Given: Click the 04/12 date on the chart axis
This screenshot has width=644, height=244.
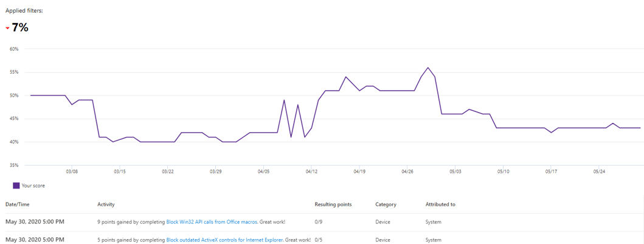Looking at the screenshot, I should pyautogui.click(x=311, y=172).
